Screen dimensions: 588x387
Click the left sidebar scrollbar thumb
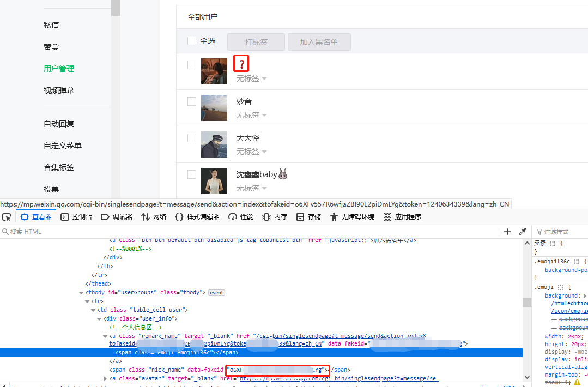click(x=116, y=8)
